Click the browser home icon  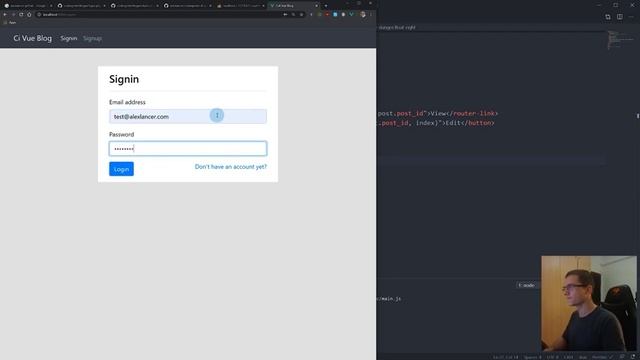pyautogui.click(x=29, y=14)
